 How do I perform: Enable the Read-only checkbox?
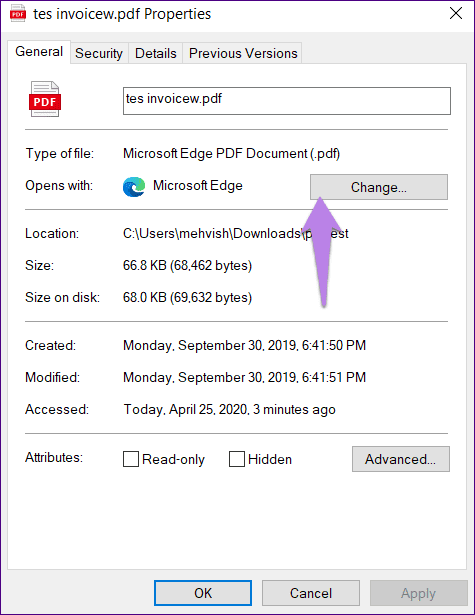[x=131, y=459]
